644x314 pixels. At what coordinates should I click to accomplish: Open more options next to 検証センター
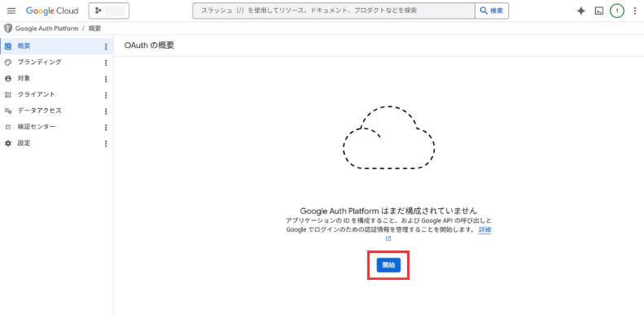(x=106, y=127)
